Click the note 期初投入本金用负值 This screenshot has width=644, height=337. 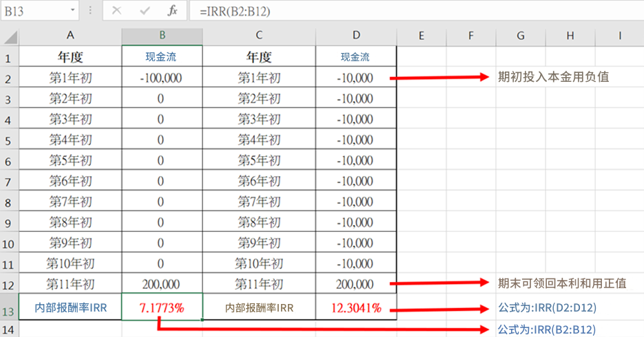click(553, 77)
